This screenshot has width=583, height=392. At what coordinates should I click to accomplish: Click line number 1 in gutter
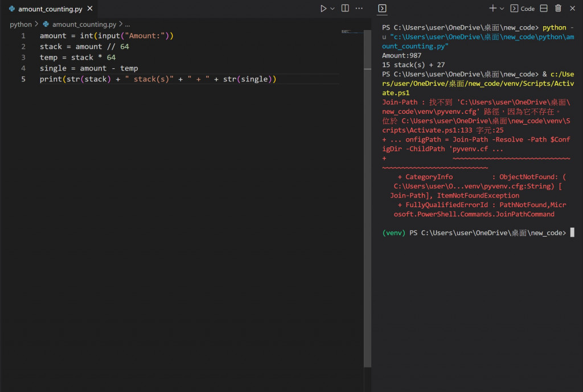tap(23, 36)
